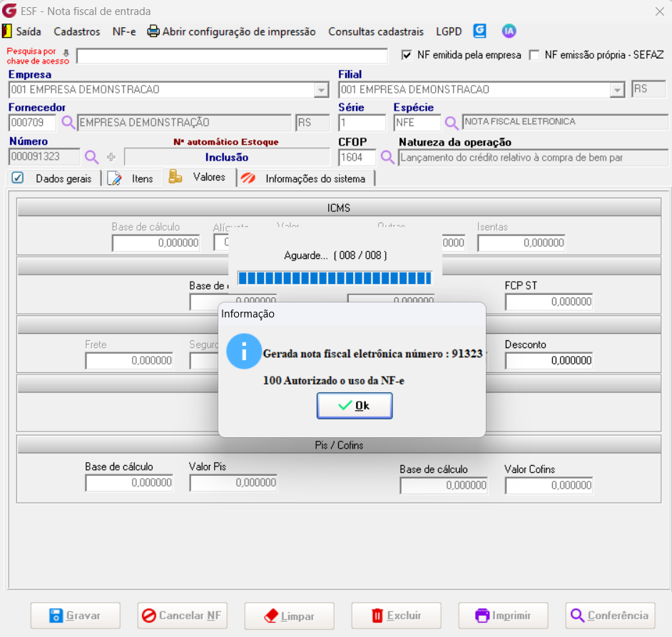The height and width of the screenshot is (637, 672).
Task: Click '100 Autorizado o uso da NF-e' text
Action: 333,381
